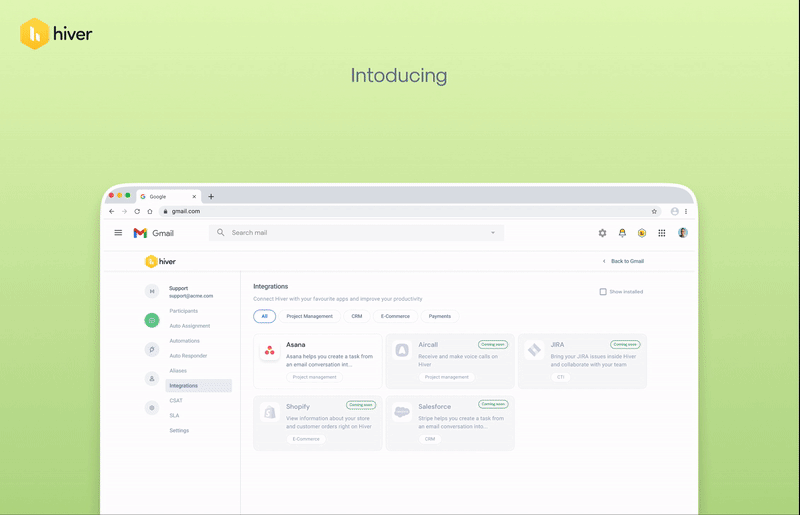800x515 pixels.
Task: Open a new browser tab
Action: 211,197
